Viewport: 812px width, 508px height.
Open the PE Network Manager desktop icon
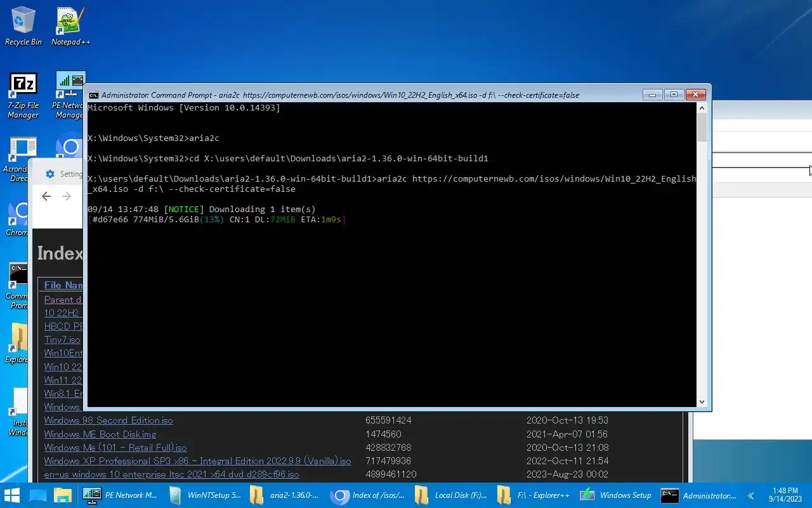click(69, 95)
